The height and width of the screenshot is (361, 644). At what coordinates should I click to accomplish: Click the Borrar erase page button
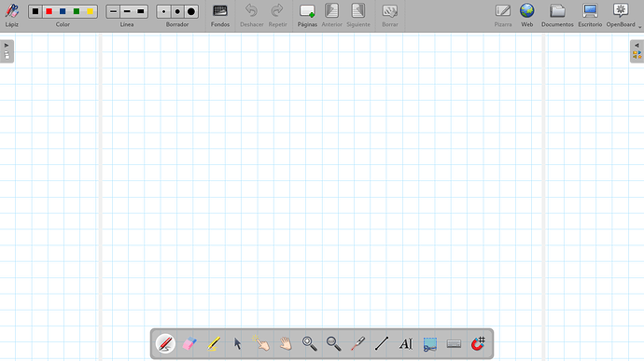tap(390, 15)
